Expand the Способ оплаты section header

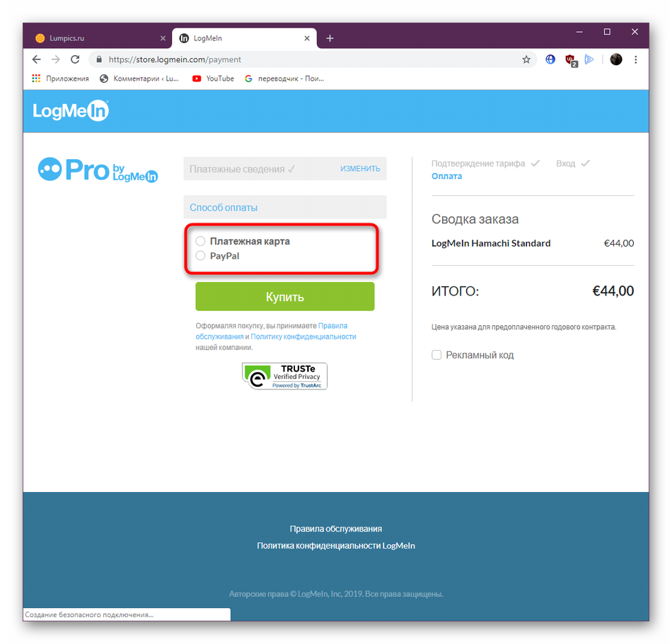(285, 207)
